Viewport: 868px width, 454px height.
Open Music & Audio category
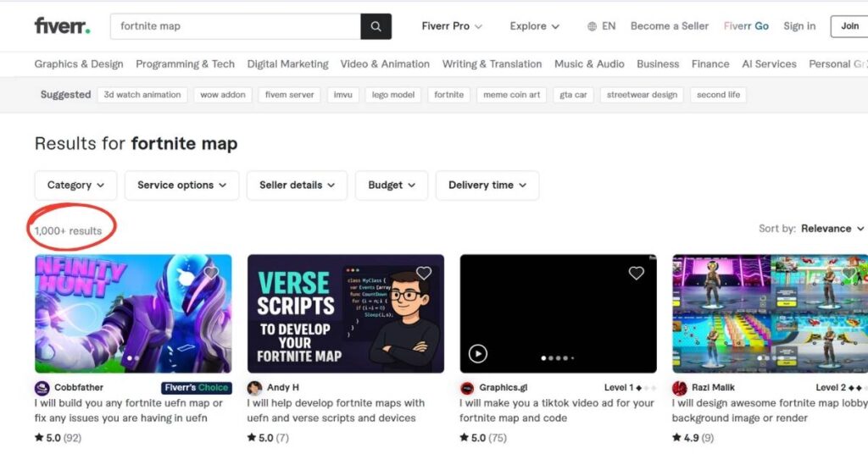click(x=589, y=64)
